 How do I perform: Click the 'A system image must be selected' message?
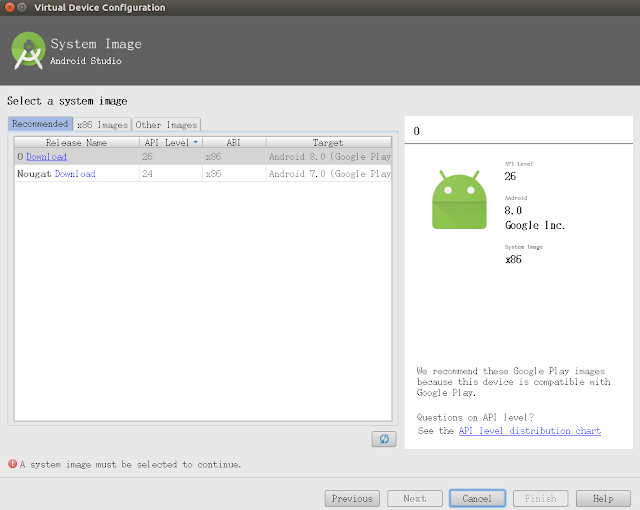(x=130, y=464)
